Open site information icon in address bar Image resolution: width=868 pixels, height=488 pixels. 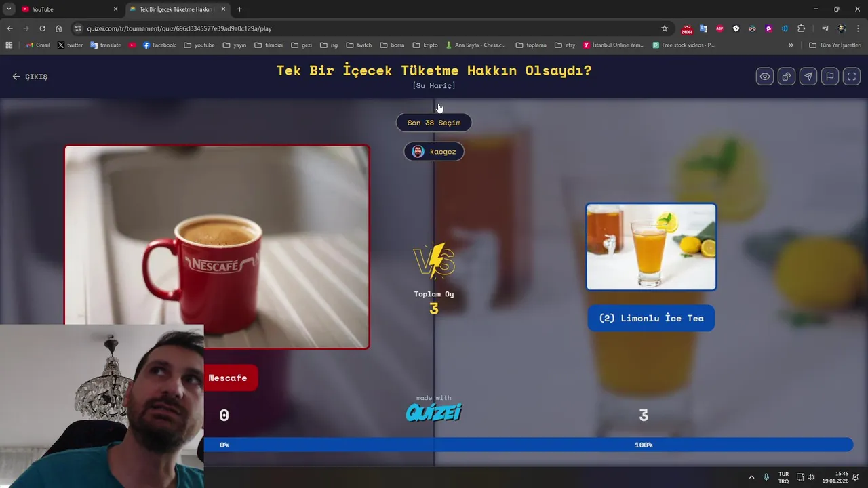pos(78,28)
